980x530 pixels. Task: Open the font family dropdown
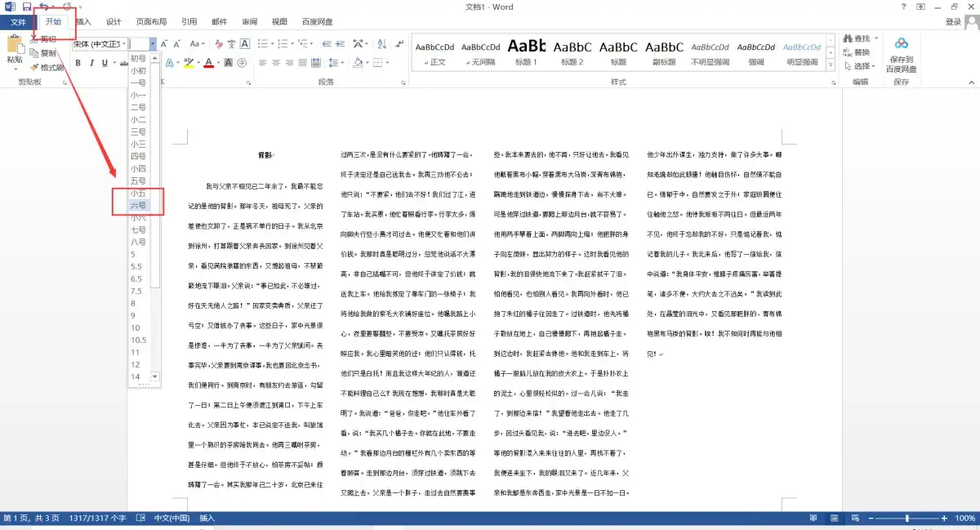[x=124, y=44]
